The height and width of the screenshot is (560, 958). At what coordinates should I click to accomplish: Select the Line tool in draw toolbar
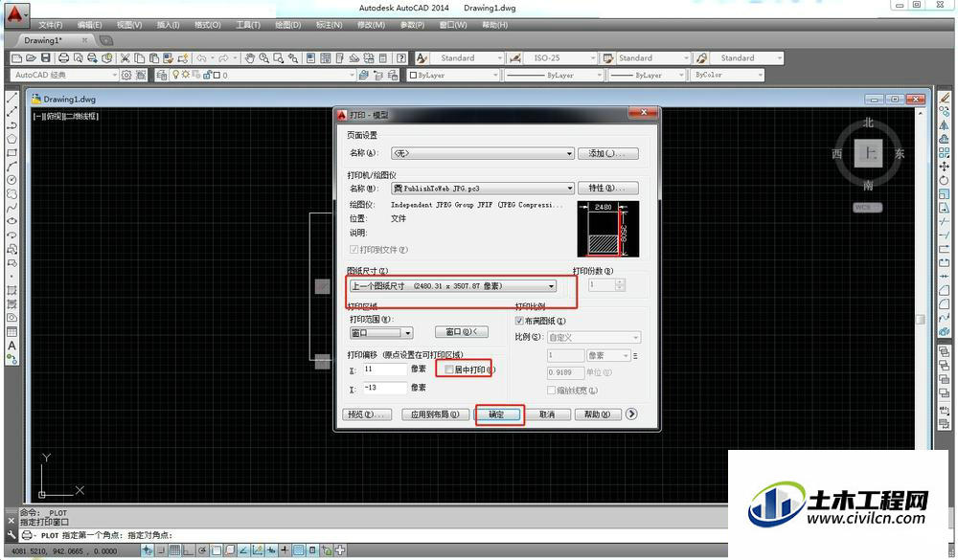[11, 99]
